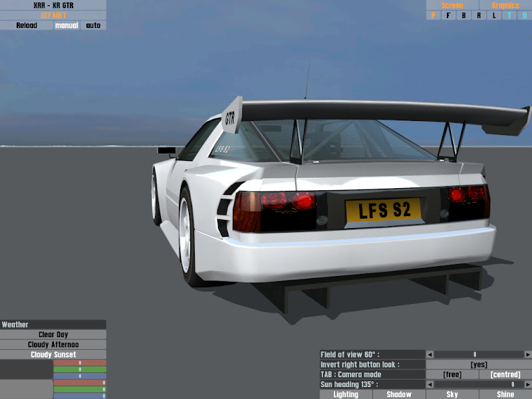
Task: Click green slider beside the dark swatch
Action: [80, 370]
